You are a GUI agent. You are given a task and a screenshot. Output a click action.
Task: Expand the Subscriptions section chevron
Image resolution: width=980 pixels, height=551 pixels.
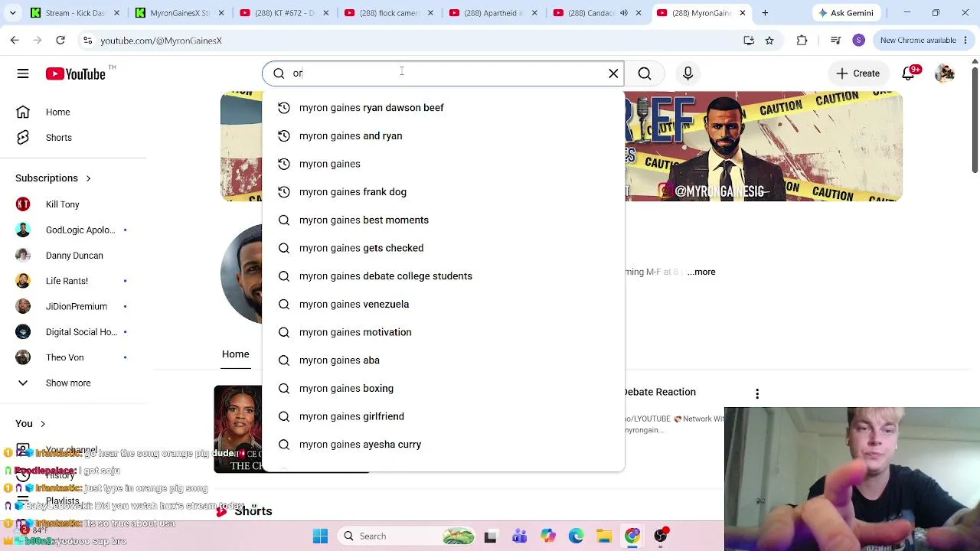(x=88, y=178)
